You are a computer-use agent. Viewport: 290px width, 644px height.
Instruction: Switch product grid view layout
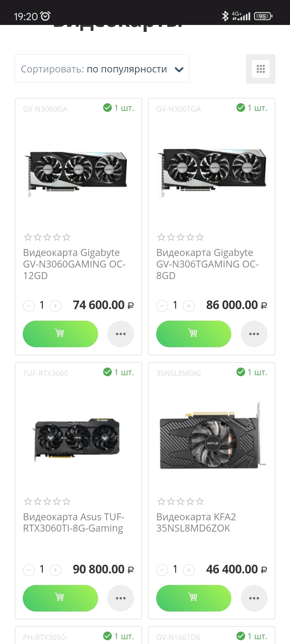tap(260, 69)
